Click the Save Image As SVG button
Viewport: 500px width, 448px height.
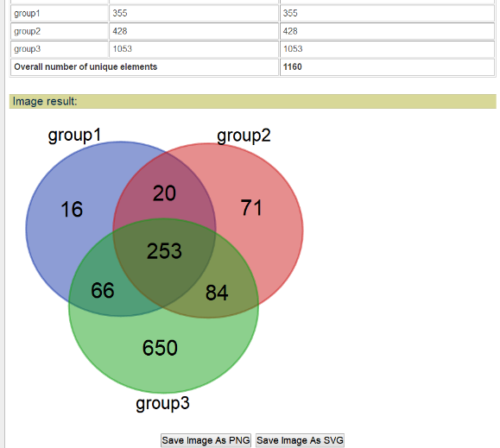coord(300,440)
